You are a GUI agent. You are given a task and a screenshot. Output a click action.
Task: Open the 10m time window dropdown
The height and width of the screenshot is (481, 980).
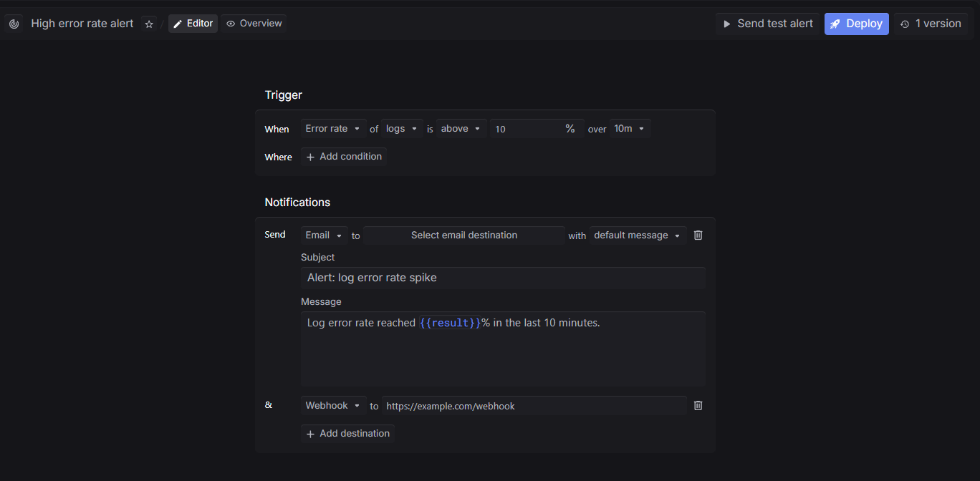(x=630, y=129)
